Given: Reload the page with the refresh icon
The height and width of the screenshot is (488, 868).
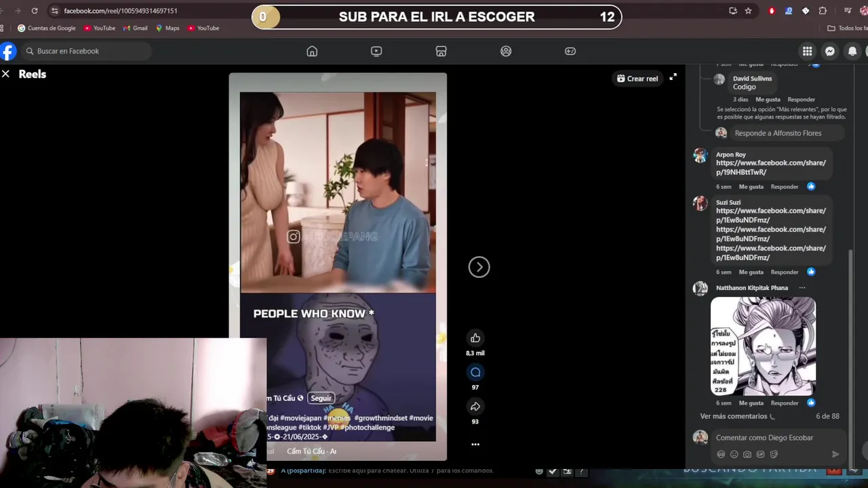Looking at the screenshot, I should [35, 11].
